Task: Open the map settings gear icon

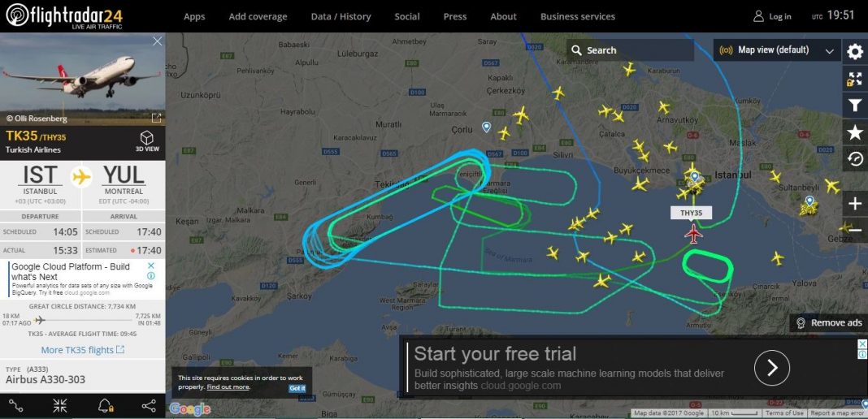Action: click(855, 52)
